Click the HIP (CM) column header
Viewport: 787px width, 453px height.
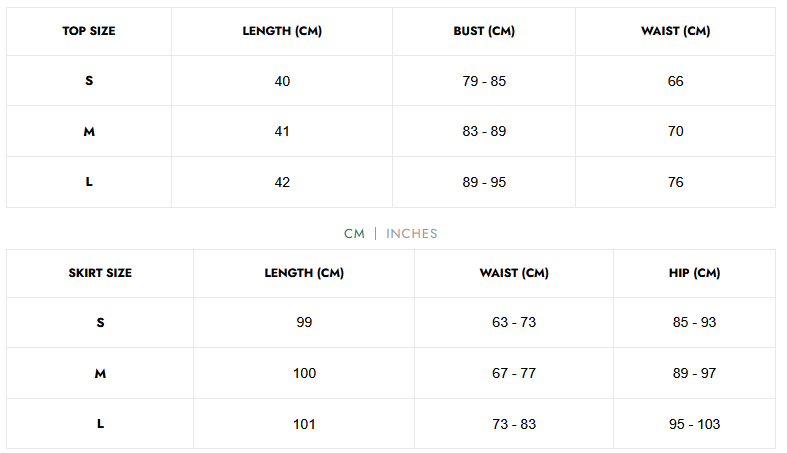coord(694,273)
